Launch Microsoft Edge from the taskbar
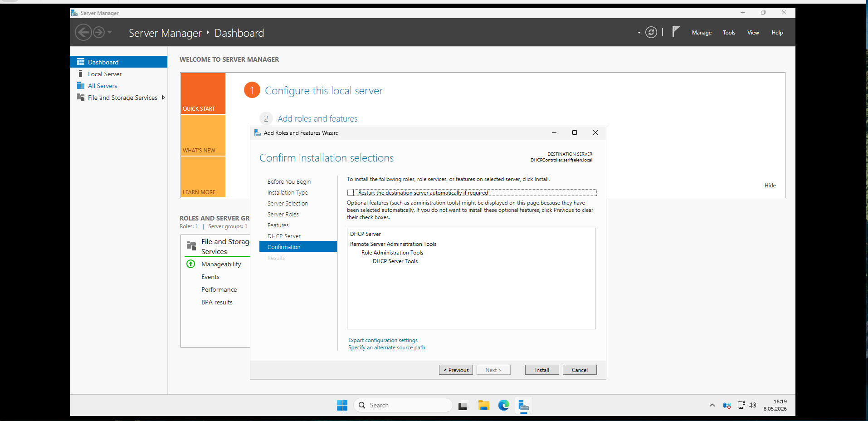Viewport: 868px width, 421px height. pos(503,405)
